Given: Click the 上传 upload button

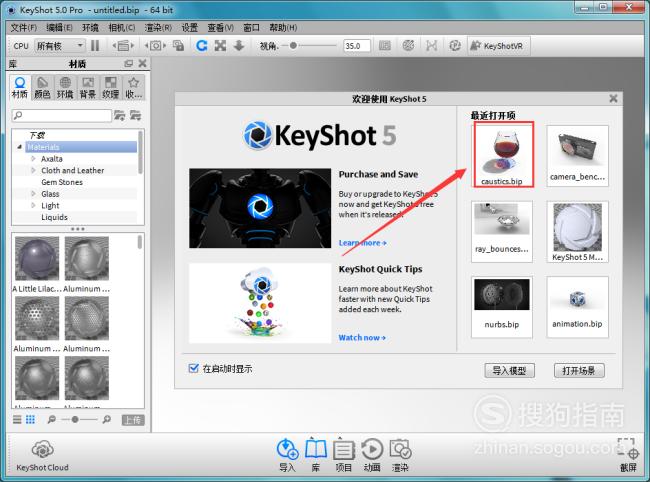Looking at the screenshot, I should [133, 420].
